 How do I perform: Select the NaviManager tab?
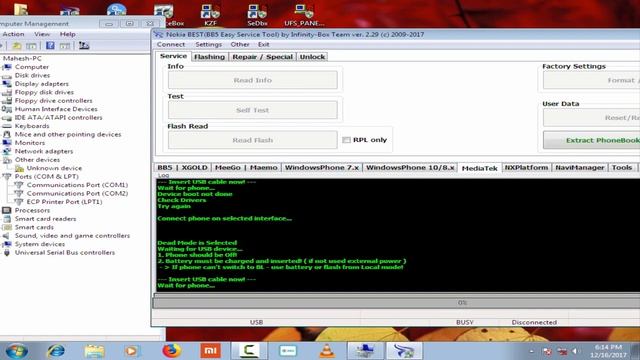580,167
